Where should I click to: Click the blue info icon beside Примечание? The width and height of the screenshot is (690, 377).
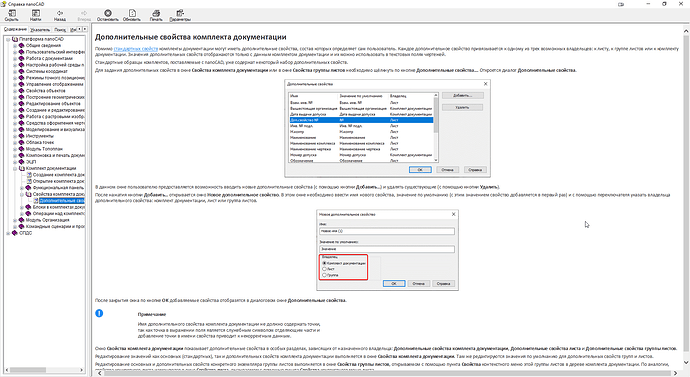click(x=99, y=313)
